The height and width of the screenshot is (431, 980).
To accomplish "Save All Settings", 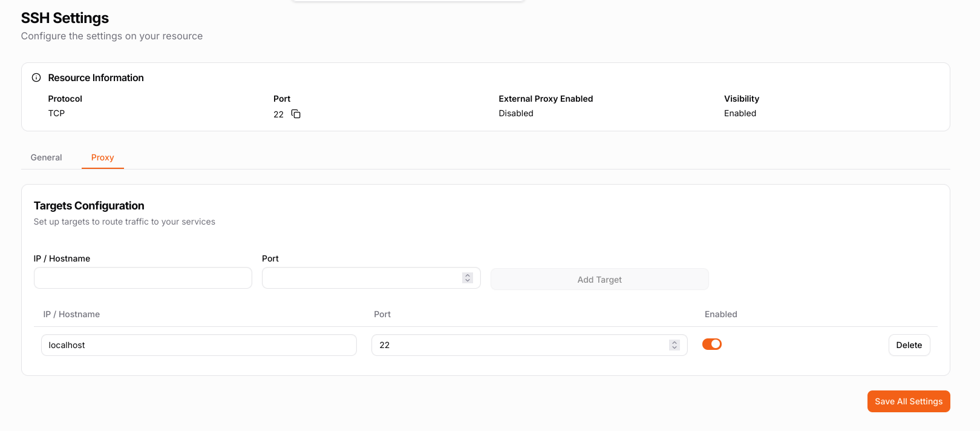I will pyautogui.click(x=908, y=401).
